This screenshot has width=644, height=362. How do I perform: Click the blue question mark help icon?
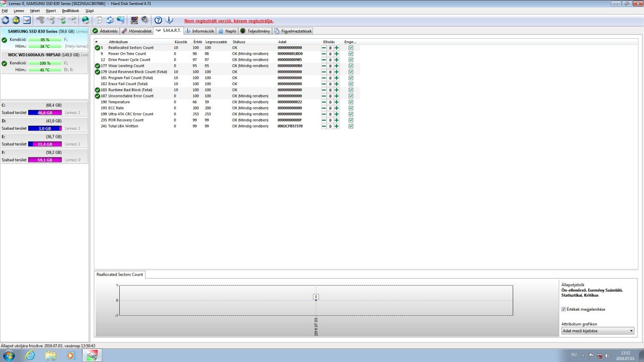pyautogui.click(x=158, y=20)
